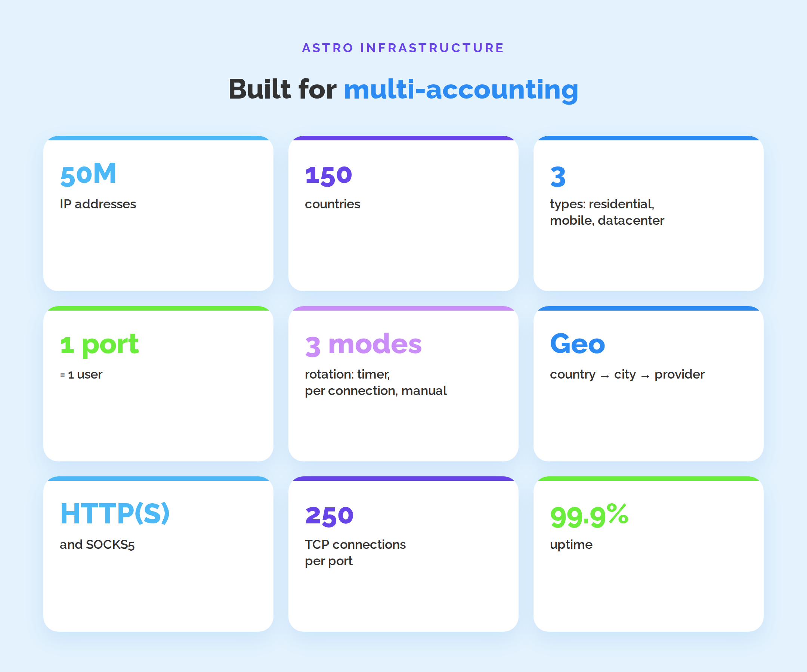Click the 'IP addresses' caption
The image size is (807, 672).
(x=98, y=204)
